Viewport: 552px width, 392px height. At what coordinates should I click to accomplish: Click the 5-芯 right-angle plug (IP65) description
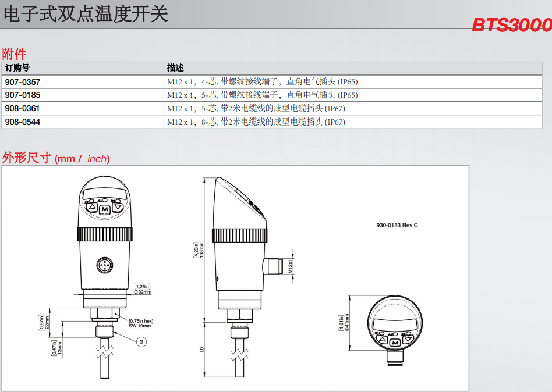click(x=262, y=95)
